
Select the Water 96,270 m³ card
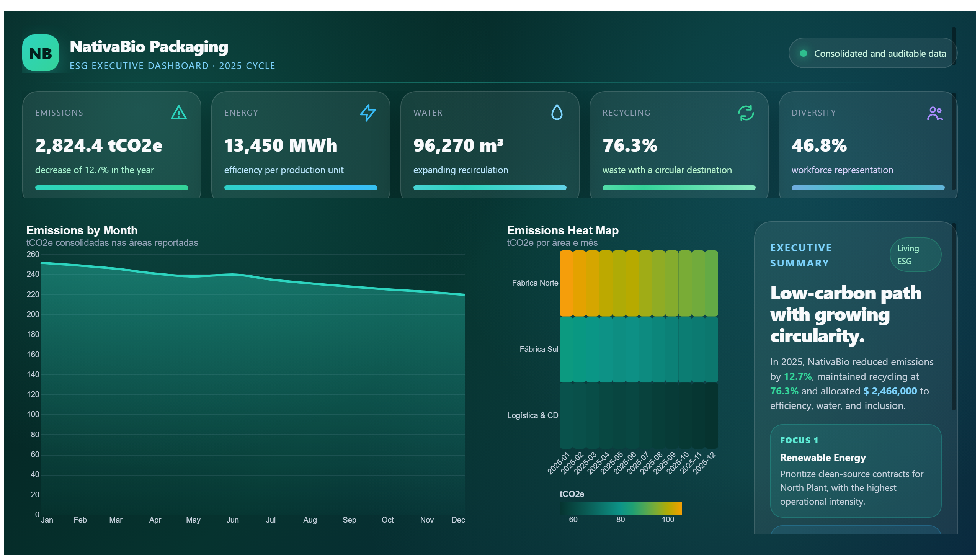489,145
